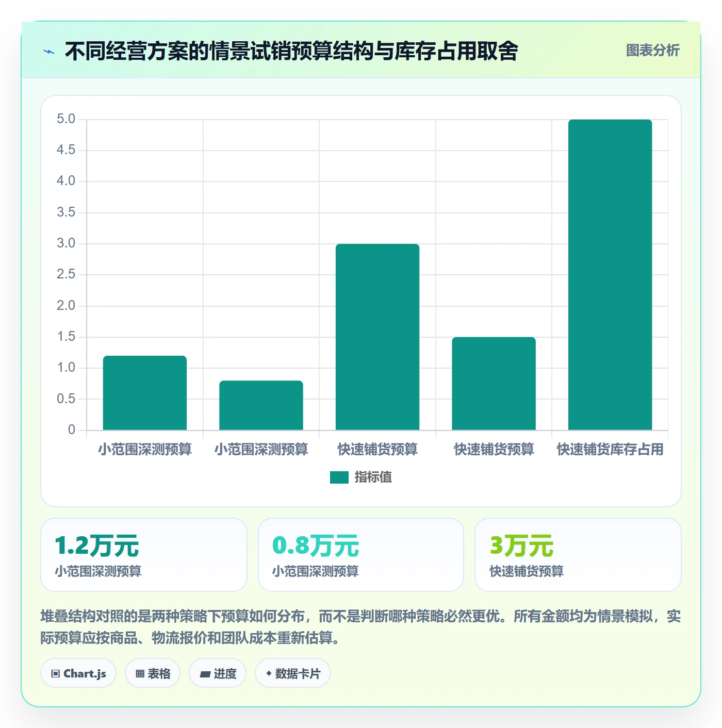
Task: Click the y-axis value 2.5
Action: pyautogui.click(x=66, y=274)
